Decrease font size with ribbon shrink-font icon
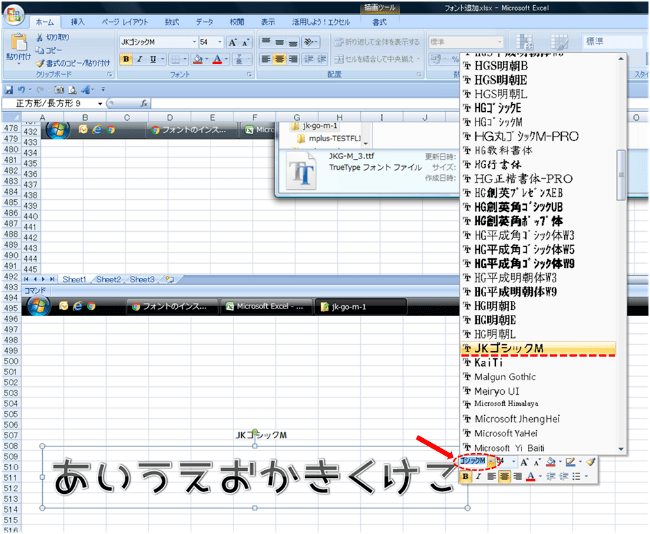The height and width of the screenshot is (534, 650). point(246,42)
